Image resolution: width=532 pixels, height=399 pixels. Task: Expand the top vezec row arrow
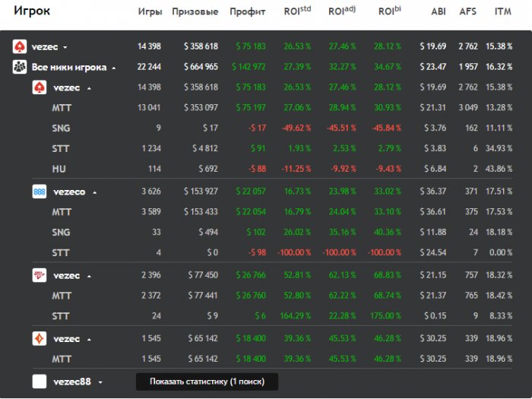click(x=65, y=47)
